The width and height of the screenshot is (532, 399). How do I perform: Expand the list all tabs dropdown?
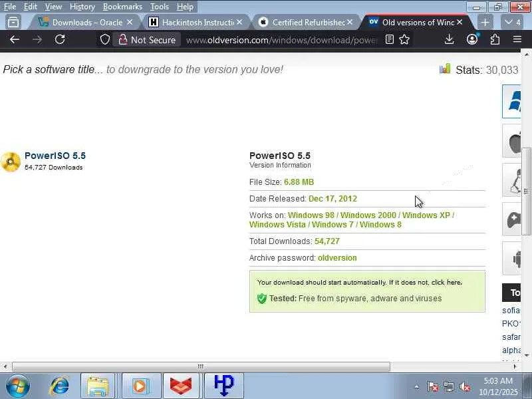click(x=512, y=23)
